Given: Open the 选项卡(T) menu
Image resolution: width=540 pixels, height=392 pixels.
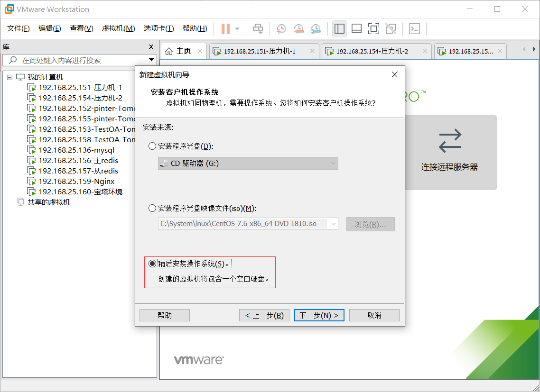Looking at the screenshot, I should [x=159, y=28].
